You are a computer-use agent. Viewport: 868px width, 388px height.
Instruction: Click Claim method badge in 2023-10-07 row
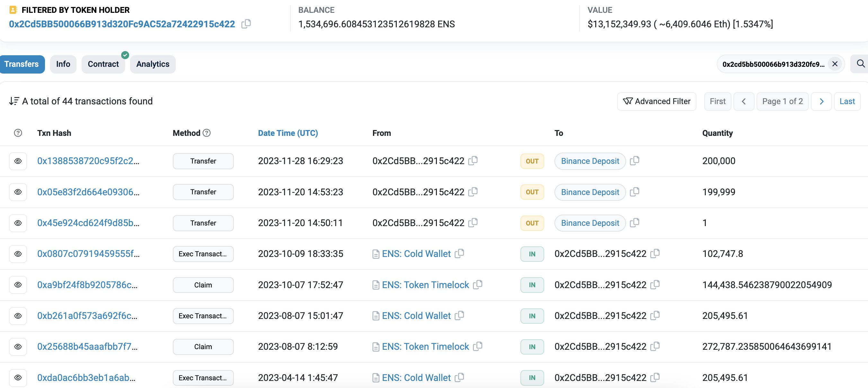tap(203, 285)
